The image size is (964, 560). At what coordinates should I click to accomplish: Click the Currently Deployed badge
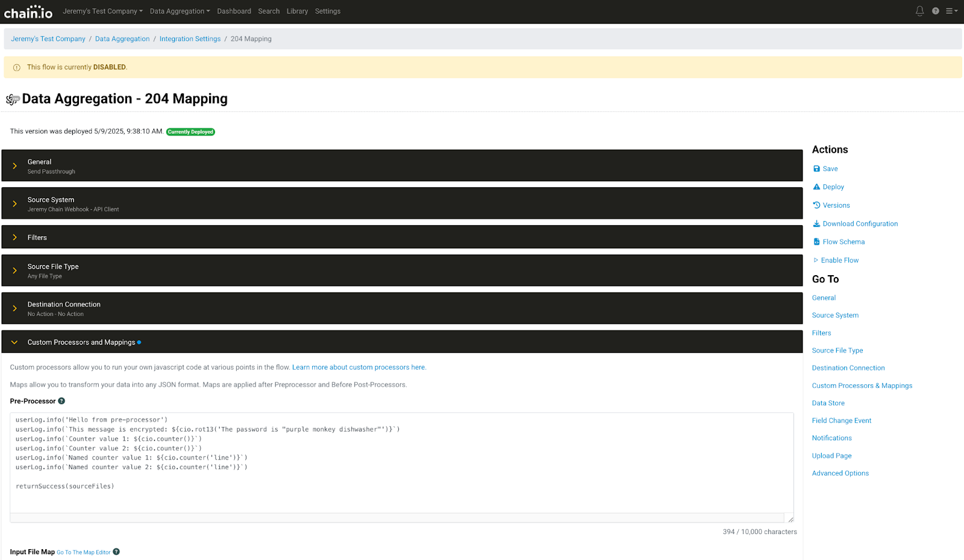(x=190, y=131)
